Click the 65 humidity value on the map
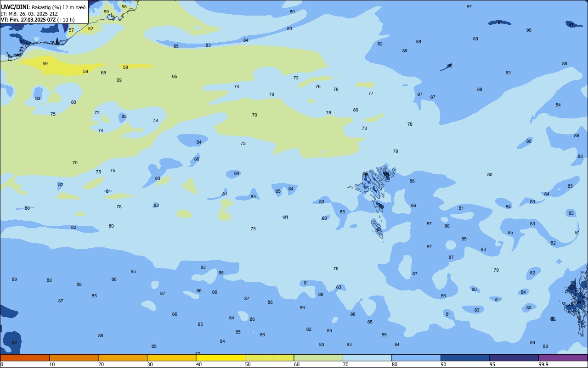This screenshot has height=368, width=588. (x=175, y=77)
